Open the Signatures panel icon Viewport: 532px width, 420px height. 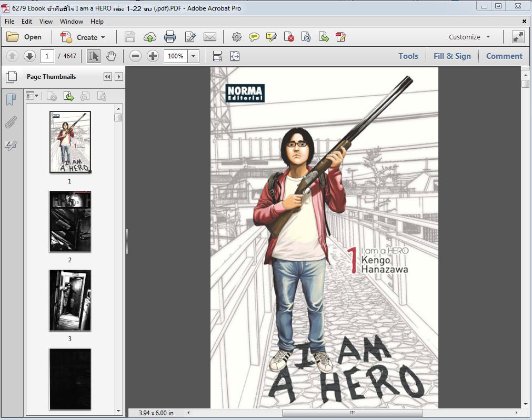click(11, 146)
